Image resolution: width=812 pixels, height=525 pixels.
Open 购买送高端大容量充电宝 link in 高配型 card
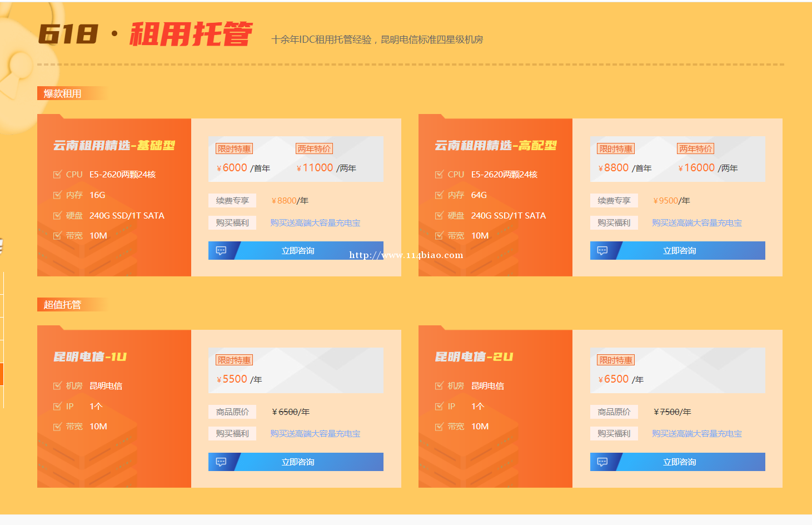(697, 223)
